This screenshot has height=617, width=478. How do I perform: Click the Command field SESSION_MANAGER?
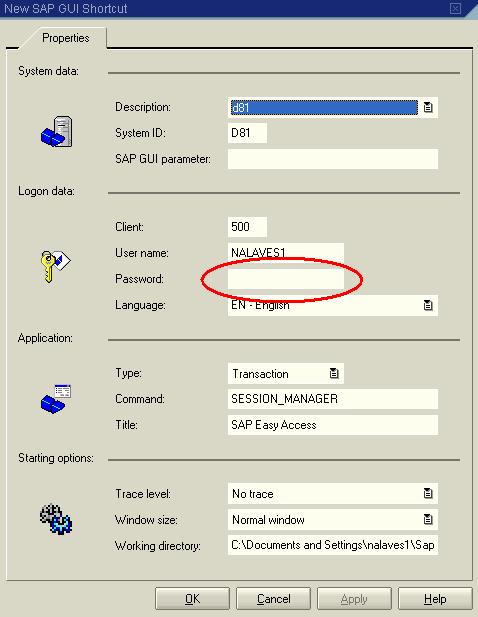pyautogui.click(x=332, y=399)
